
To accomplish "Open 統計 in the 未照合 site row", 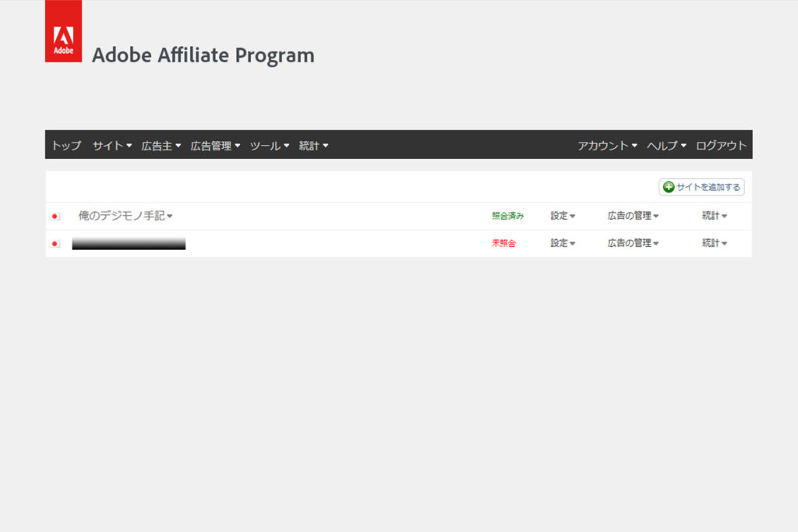I will coord(714,243).
